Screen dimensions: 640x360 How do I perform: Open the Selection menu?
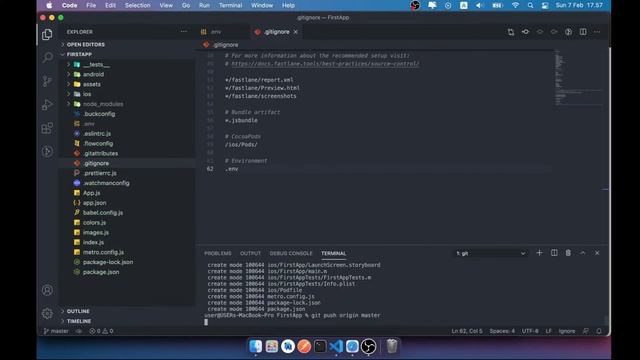[x=138, y=5]
